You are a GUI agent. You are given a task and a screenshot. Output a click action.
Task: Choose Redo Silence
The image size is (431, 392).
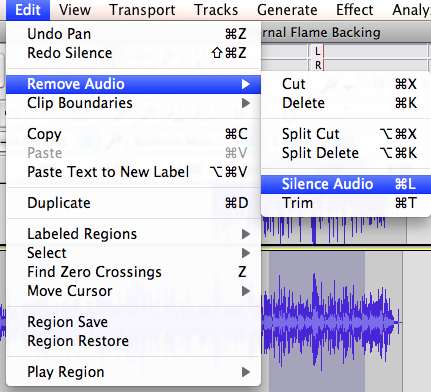133,53
